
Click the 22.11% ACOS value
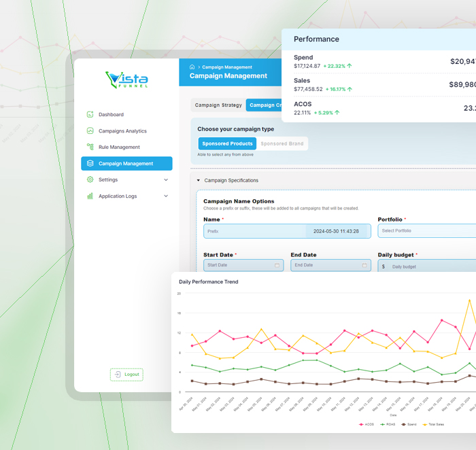(x=302, y=113)
